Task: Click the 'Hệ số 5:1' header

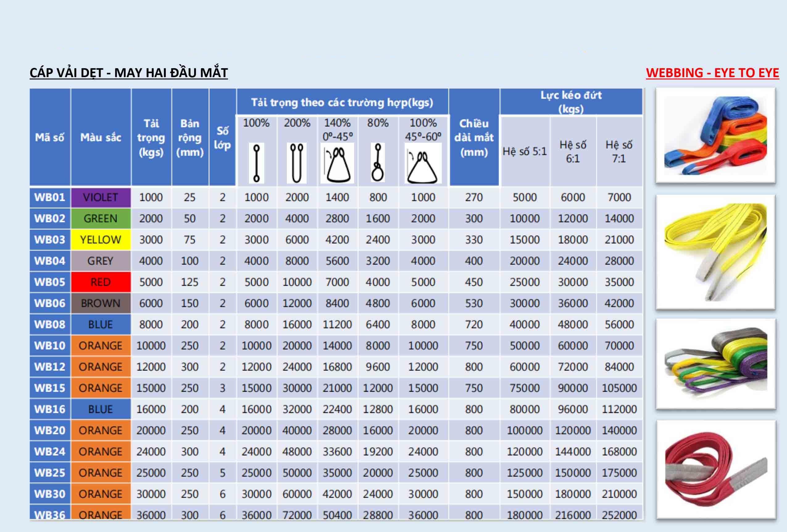Action: [525, 152]
